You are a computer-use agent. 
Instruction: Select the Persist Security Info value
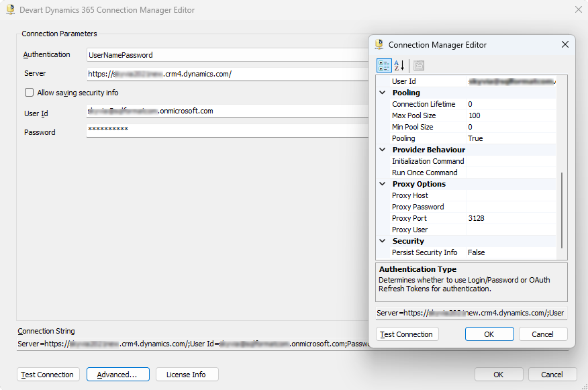pyautogui.click(x=510, y=252)
